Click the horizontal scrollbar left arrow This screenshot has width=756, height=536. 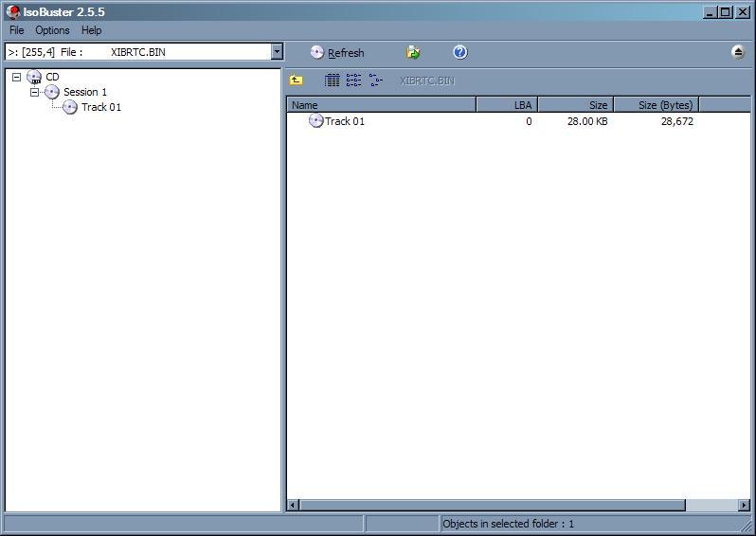[x=293, y=505]
